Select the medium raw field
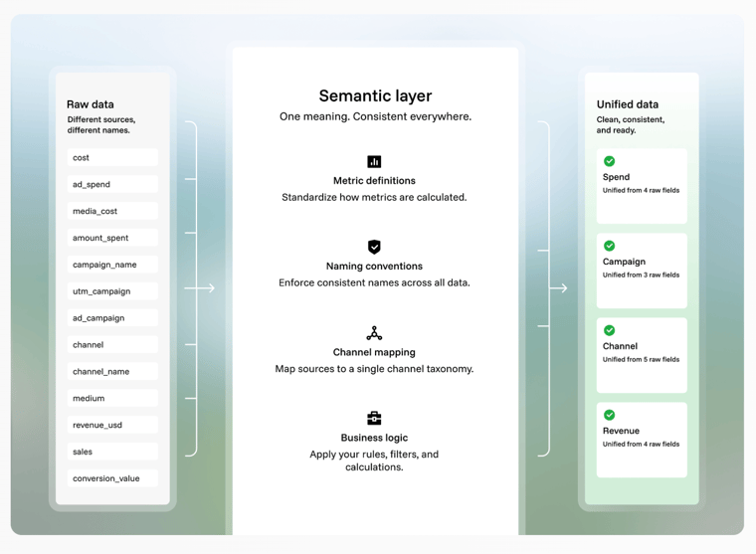This screenshot has width=756, height=554. 112,398
